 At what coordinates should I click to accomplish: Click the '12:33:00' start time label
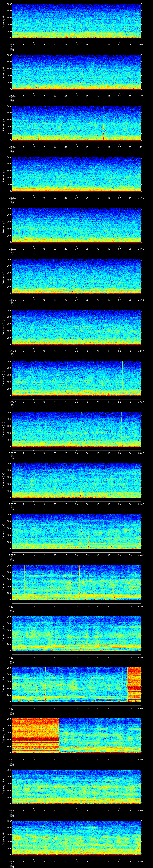click(x=12, y=248)
